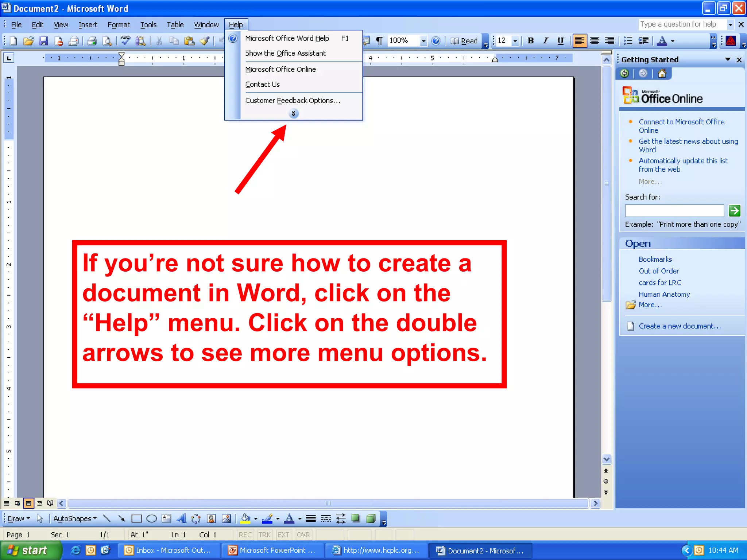747x560 pixels.
Task: Click the Increase Indent icon
Action: (x=643, y=41)
